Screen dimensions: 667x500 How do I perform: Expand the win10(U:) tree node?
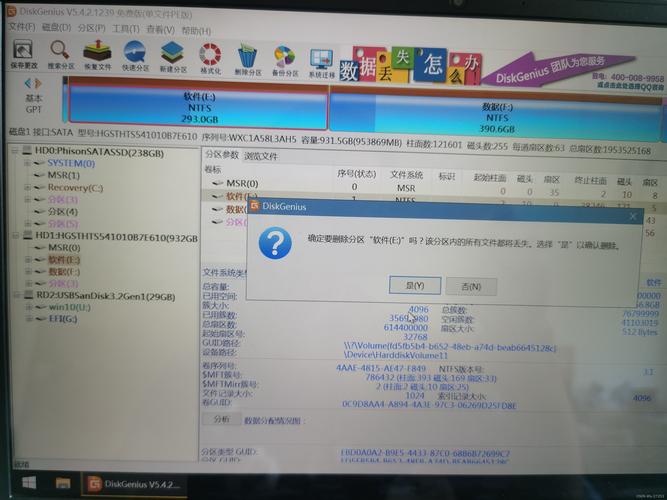tap(29, 307)
